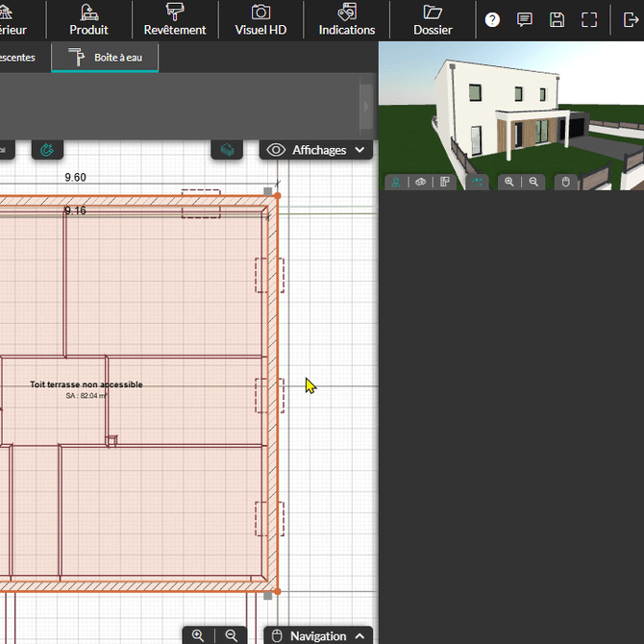Toggle fullscreen mode icon

(x=589, y=19)
